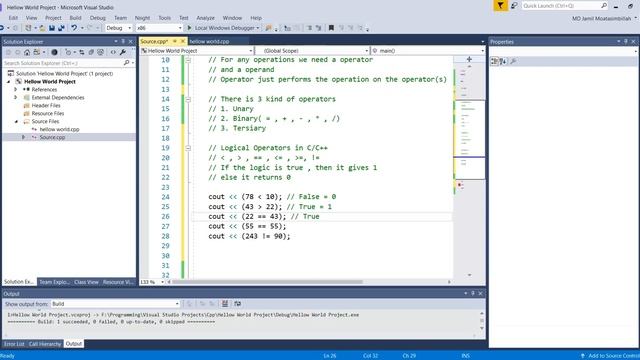640x360 pixels.
Task: Click the Save All icon in toolbar
Action: click(x=61, y=28)
